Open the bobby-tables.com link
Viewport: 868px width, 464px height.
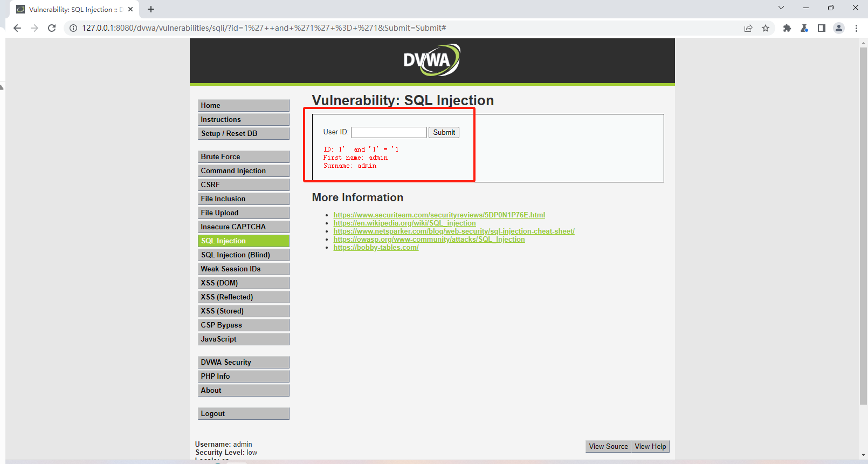[x=376, y=247]
